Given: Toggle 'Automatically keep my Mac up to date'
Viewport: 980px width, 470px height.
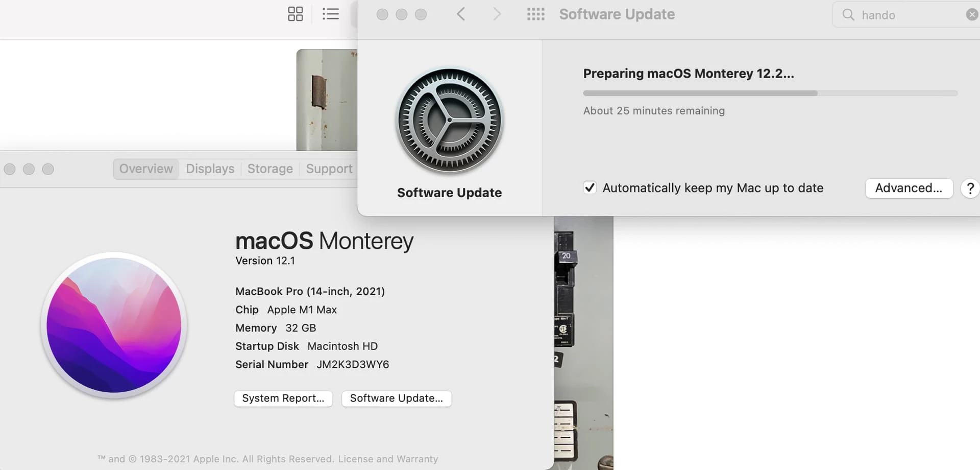Looking at the screenshot, I should point(590,187).
